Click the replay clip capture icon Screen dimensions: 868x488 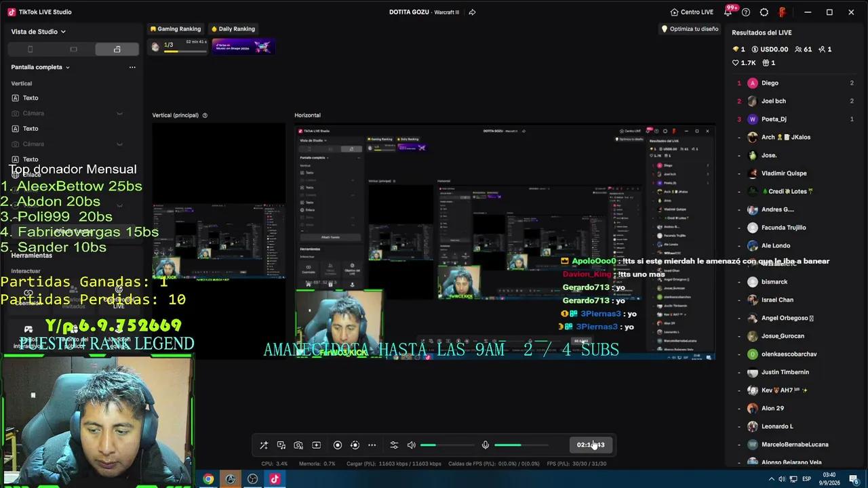tap(355, 445)
